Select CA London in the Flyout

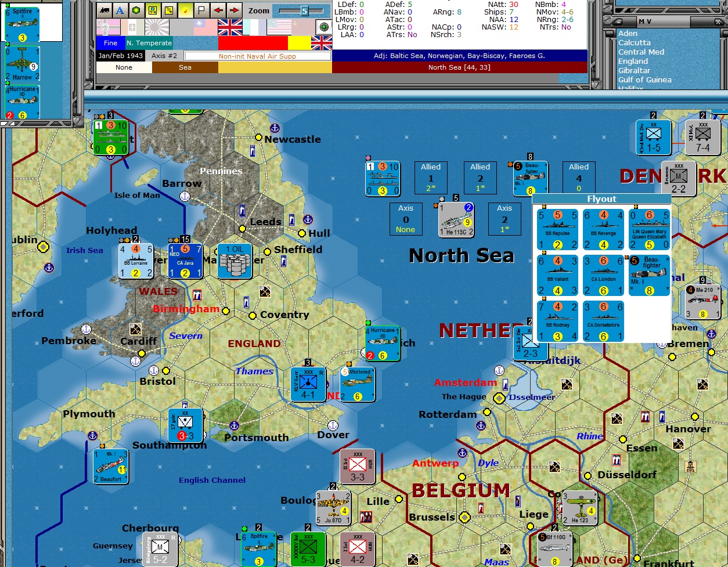pos(603,276)
